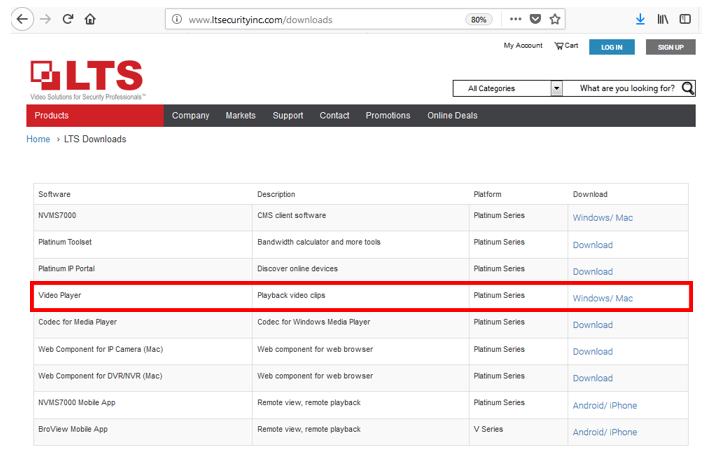
Task: Open the library bookshelf icon
Action: point(663,19)
